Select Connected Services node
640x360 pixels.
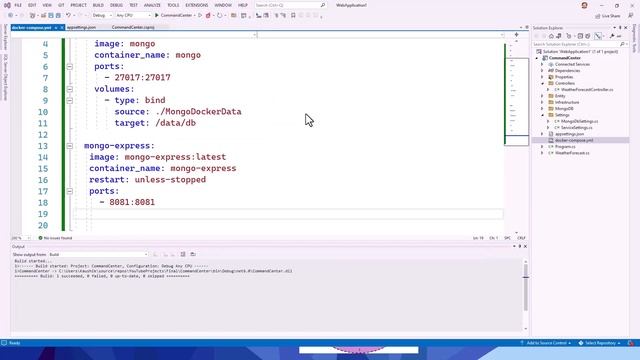(x=572, y=64)
